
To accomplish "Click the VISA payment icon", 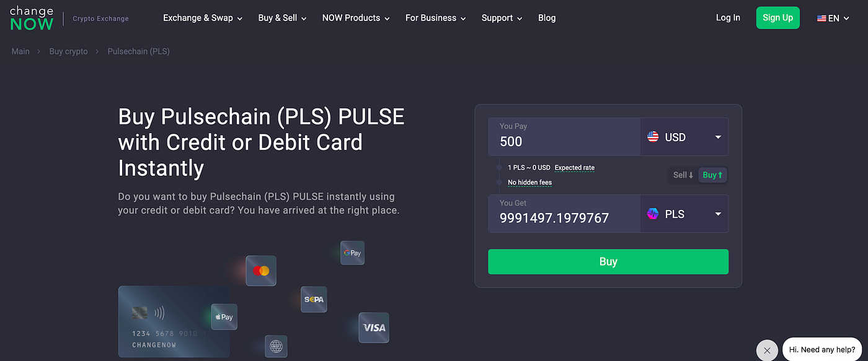I will (374, 328).
